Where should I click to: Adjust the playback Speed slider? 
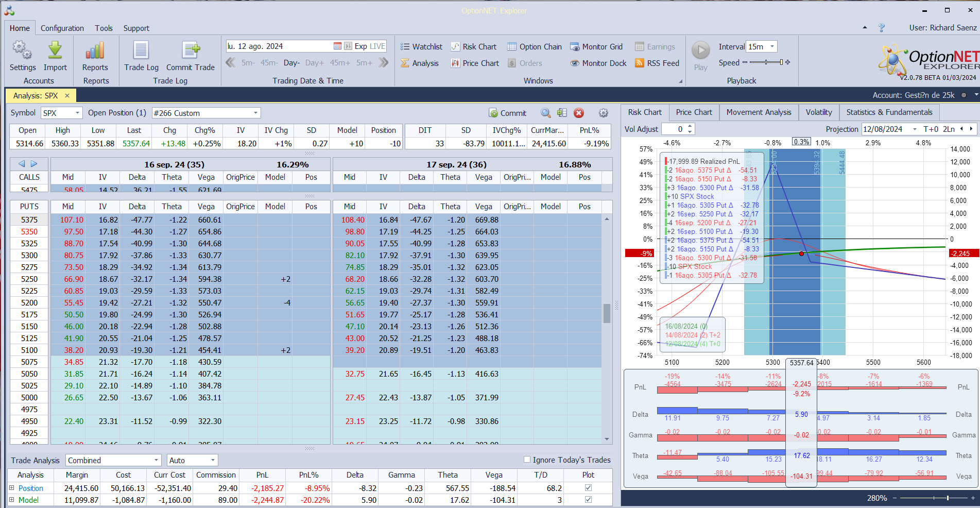click(x=766, y=63)
